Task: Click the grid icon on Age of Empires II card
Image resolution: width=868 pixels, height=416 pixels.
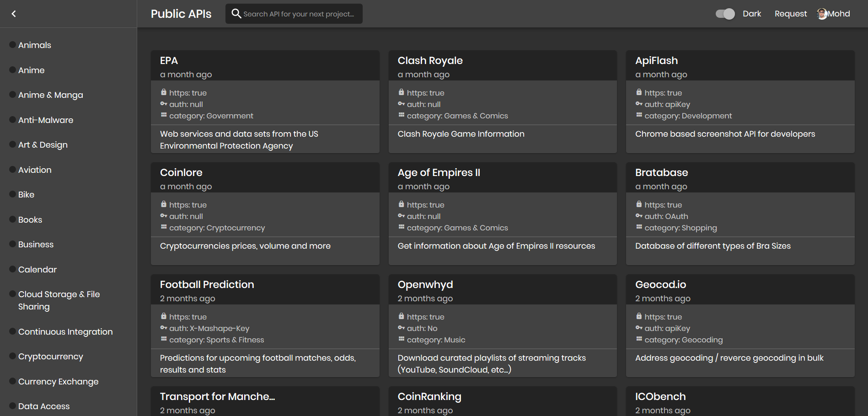Action: click(402, 227)
